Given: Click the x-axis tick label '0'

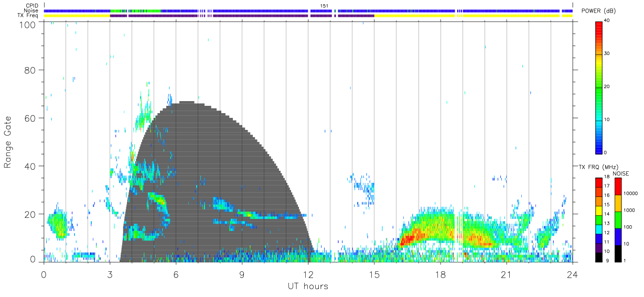Looking at the screenshot, I should tap(44, 274).
